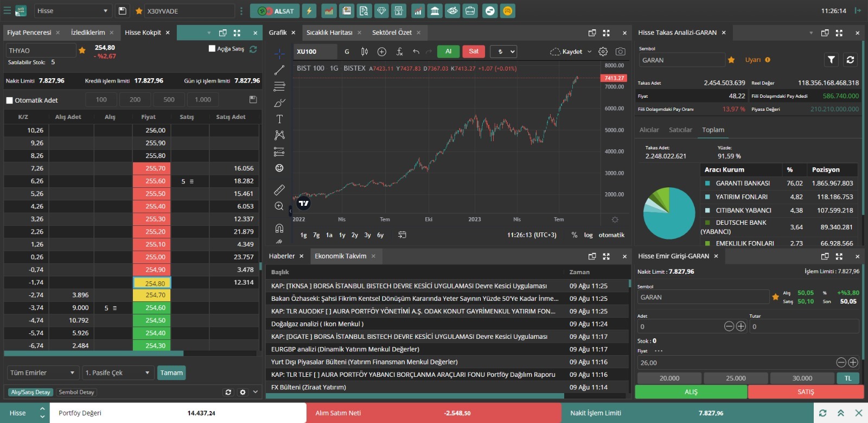This screenshot has width=868, height=423.
Task: Toggle the GARAN star in Emir Girişi
Action: pyautogui.click(x=775, y=297)
